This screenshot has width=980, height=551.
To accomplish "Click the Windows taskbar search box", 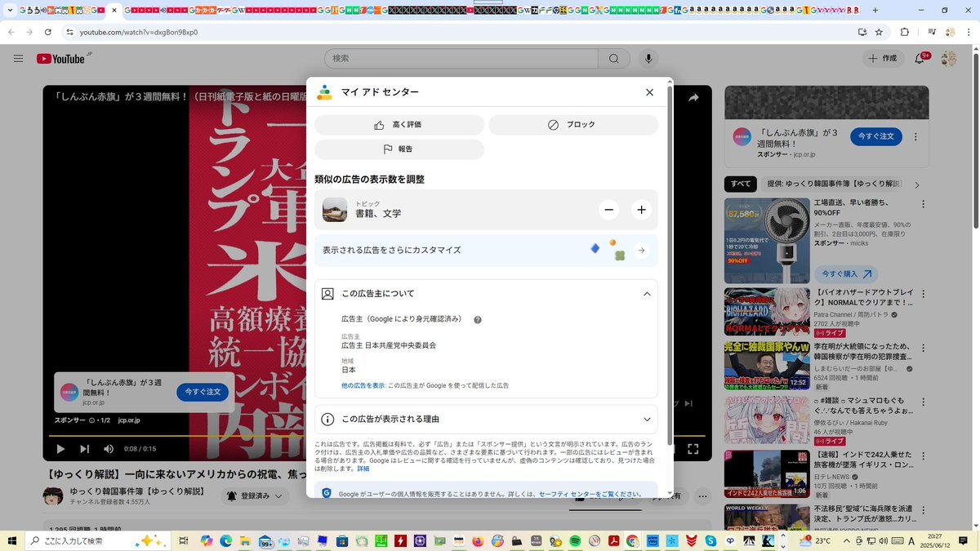I will 98,540.
